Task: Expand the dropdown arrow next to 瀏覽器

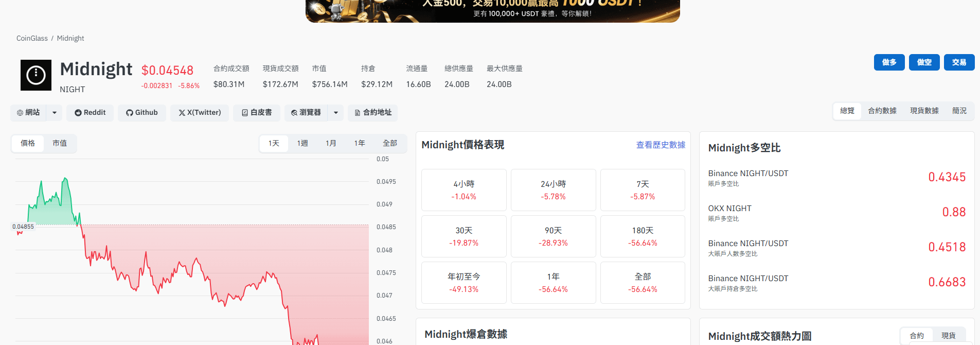Action: pyautogui.click(x=336, y=113)
